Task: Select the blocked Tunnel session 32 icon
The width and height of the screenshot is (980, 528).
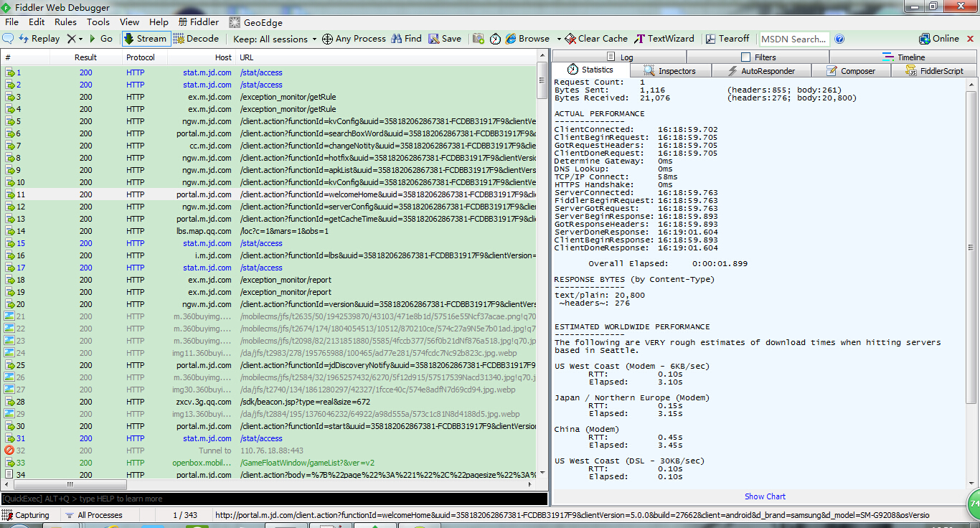Action: (9, 451)
